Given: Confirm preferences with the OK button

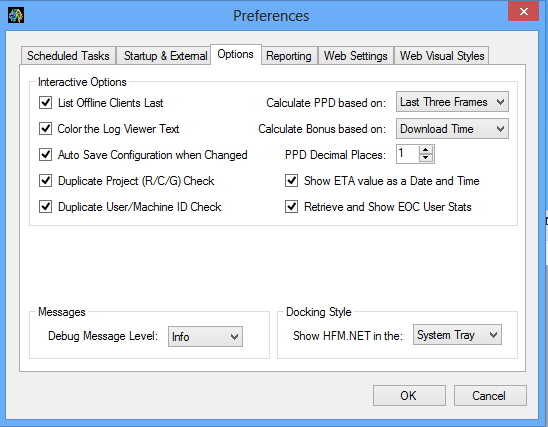Looking at the screenshot, I should pyautogui.click(x=409, y=396).
